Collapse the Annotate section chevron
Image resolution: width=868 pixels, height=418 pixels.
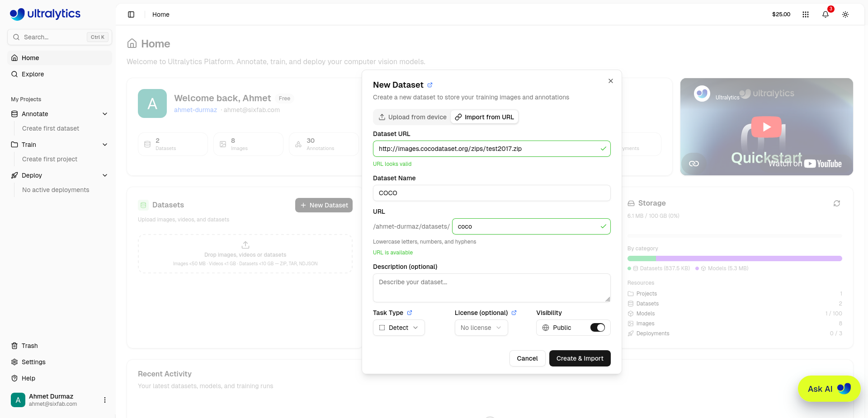[105, 114]
